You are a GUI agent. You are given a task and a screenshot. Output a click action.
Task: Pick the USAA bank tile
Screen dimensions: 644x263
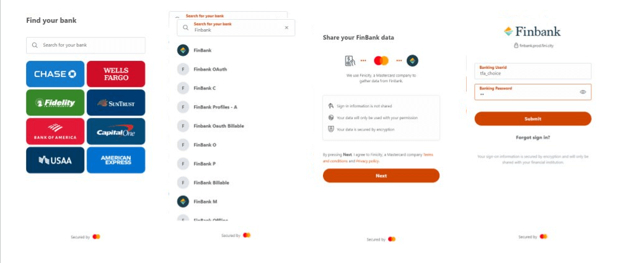click(x=55, y=160)
